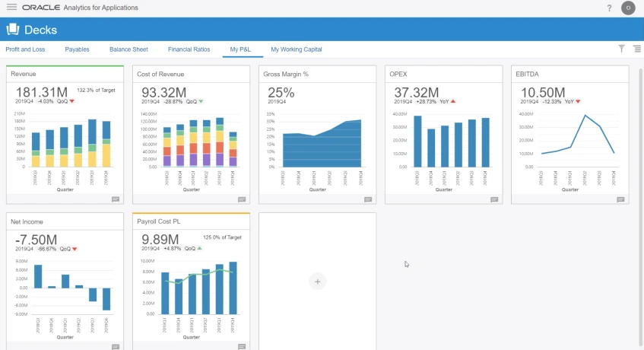Click the tallest Revenue stacked bar
Screen dimensions: 644x350
tap(93, 143)
